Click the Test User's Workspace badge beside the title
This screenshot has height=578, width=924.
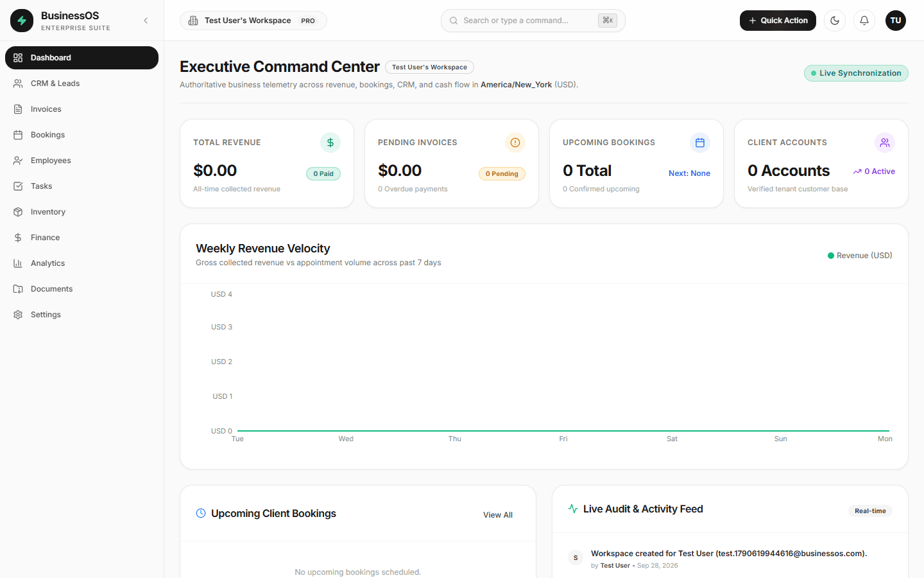[x=429, y=67]
